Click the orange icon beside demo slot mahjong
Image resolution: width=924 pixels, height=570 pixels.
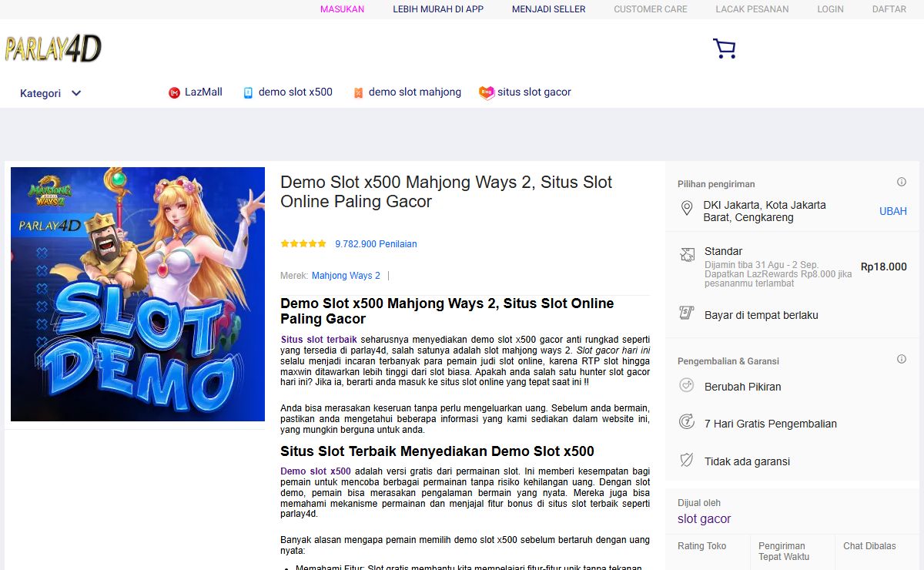[358, 92]
